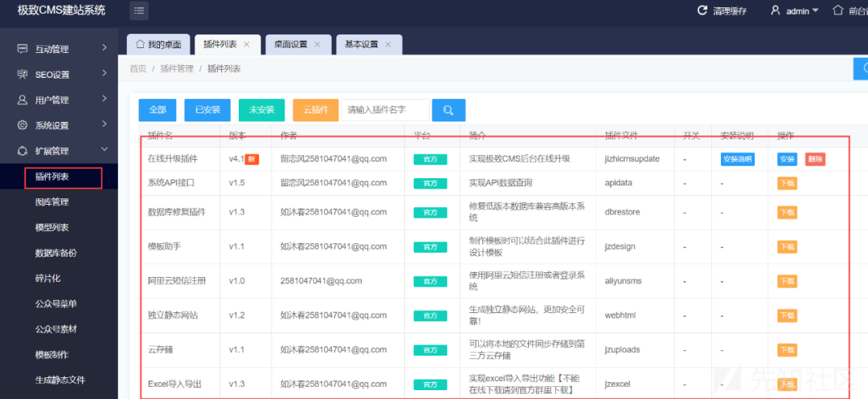Click the 清理缓存 link
This screenshot has width=868, height=399.
point(730,11)
